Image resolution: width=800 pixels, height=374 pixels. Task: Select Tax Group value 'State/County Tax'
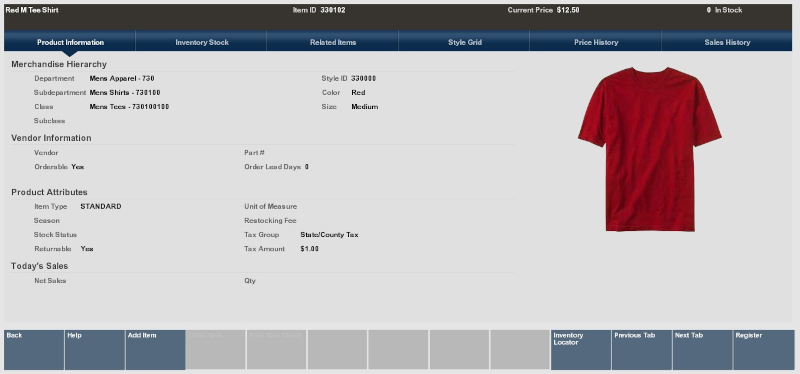[329, 235]
